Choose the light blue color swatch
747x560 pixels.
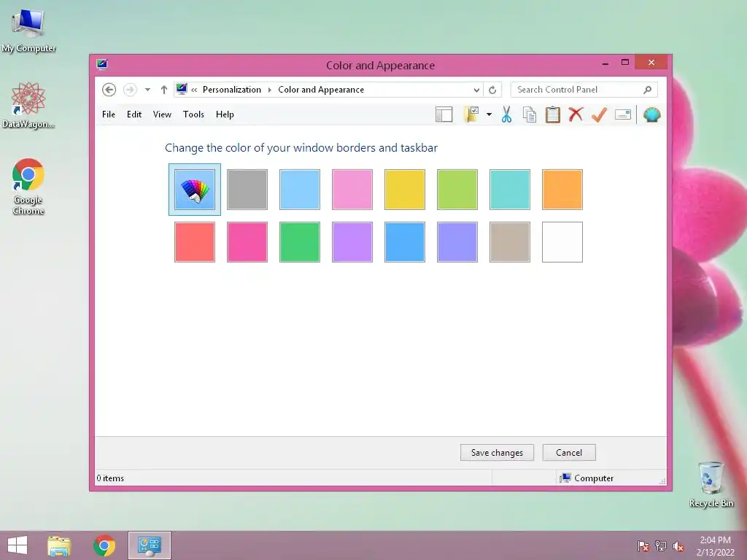[x=300, y=190]
